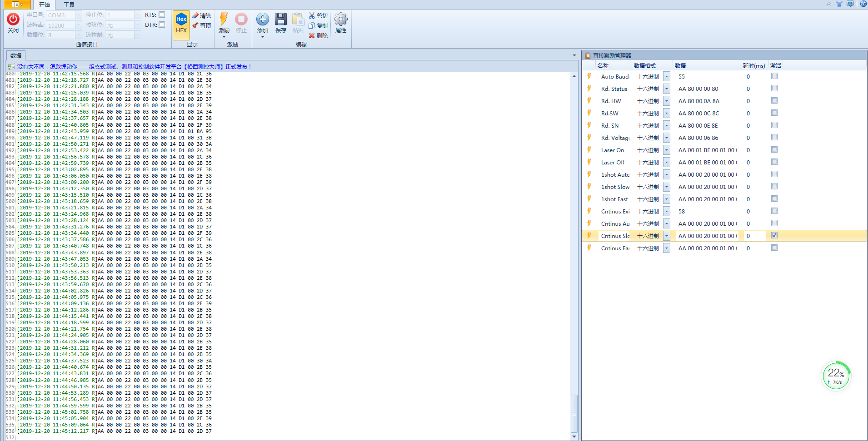The width and height of the screenshot is (868, 441).
Task: Open the 校验位 dropdown
Action: click(138, 25)
